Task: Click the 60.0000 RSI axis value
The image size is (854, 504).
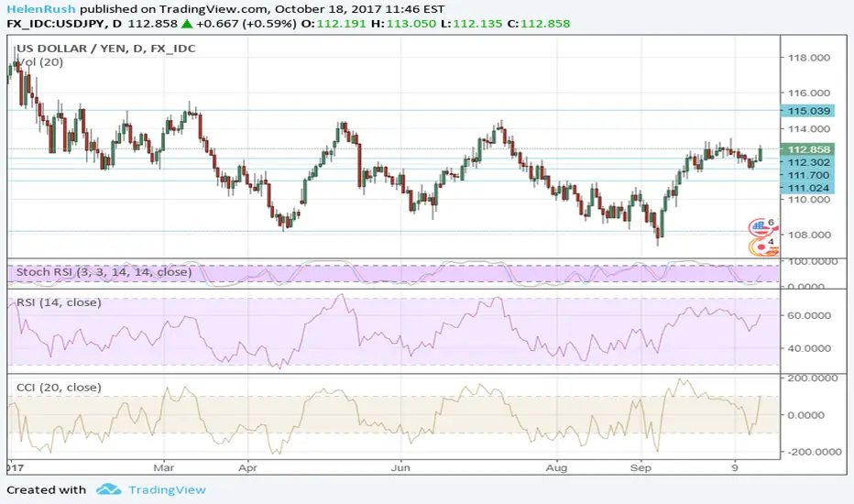Action: pos(809,315)
